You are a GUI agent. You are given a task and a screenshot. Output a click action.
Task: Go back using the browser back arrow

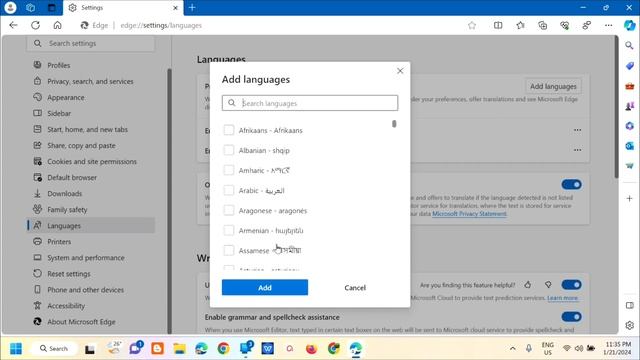[x=13, y=25]
